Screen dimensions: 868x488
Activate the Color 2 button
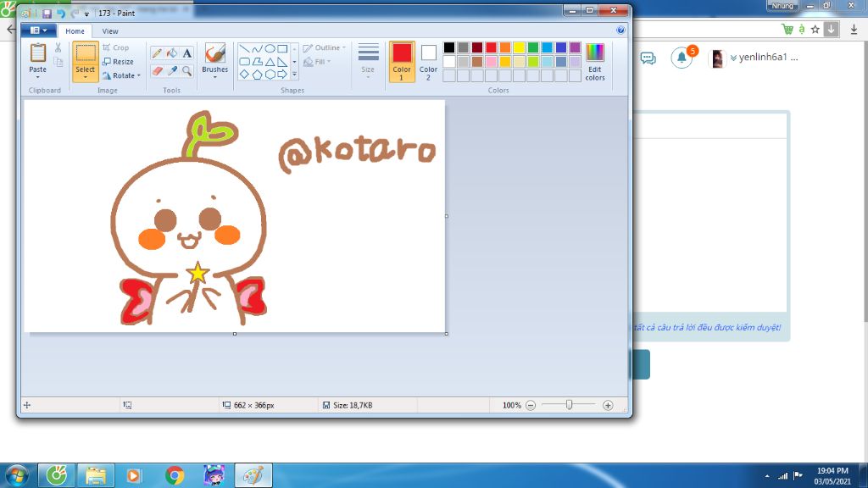tap(428, 61)
